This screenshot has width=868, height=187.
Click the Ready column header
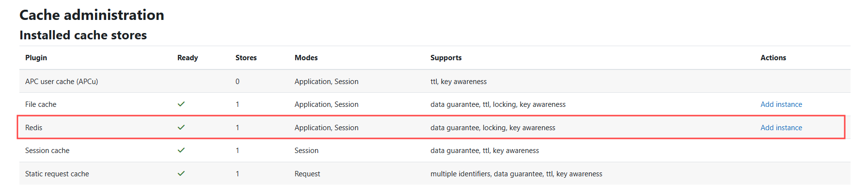188,58
